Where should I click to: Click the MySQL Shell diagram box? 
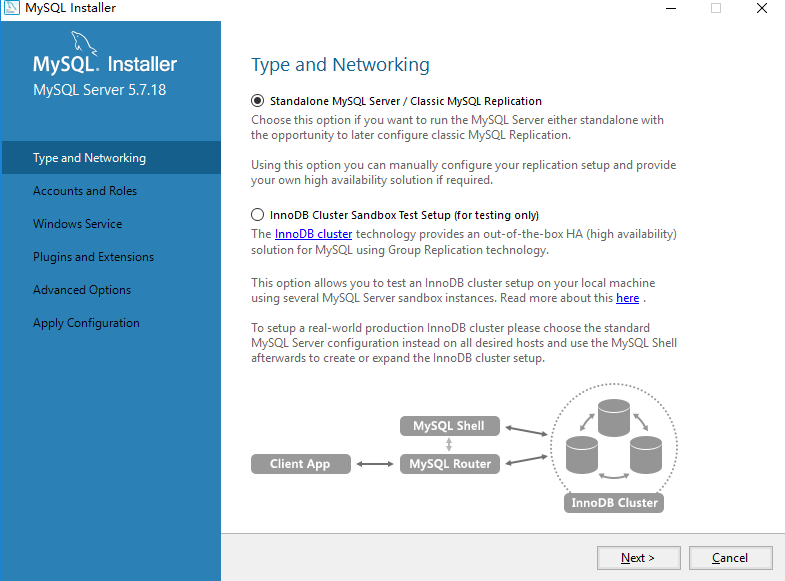point(450,426)
